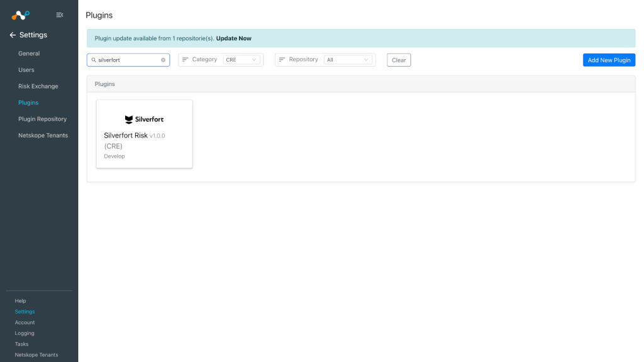Click the search magnifier icon
644x362 pixels.
[94, 60]
